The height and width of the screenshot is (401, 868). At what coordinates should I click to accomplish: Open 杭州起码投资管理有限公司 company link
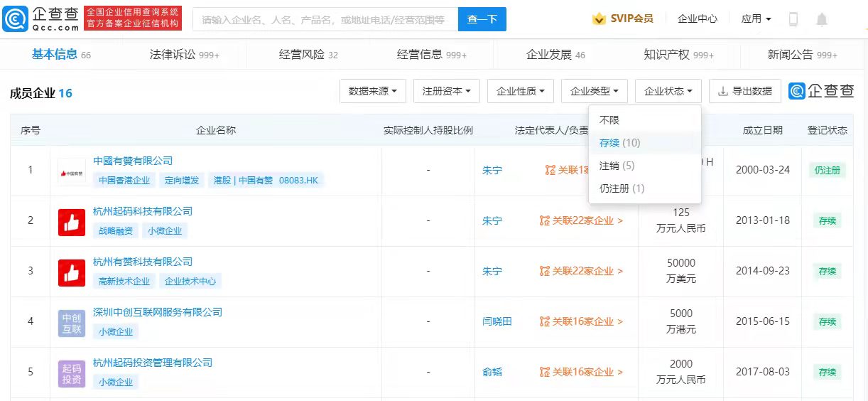[153, 363]
